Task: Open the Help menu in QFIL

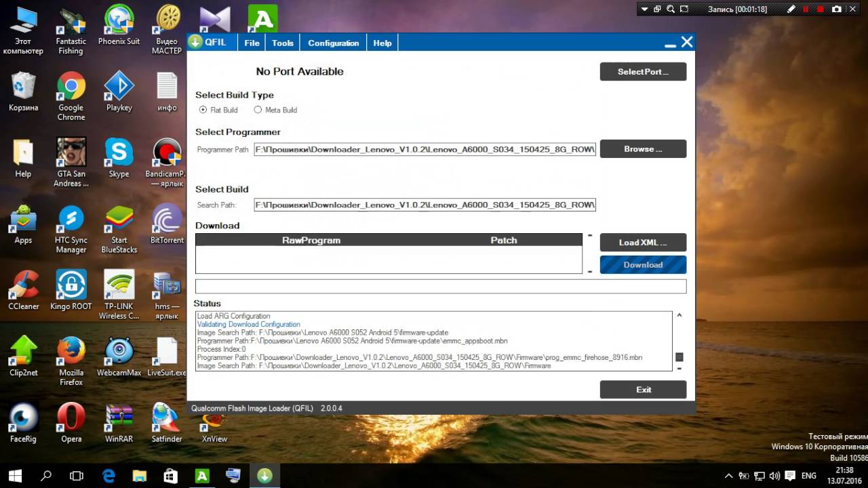Action: (x=382, y=43)
